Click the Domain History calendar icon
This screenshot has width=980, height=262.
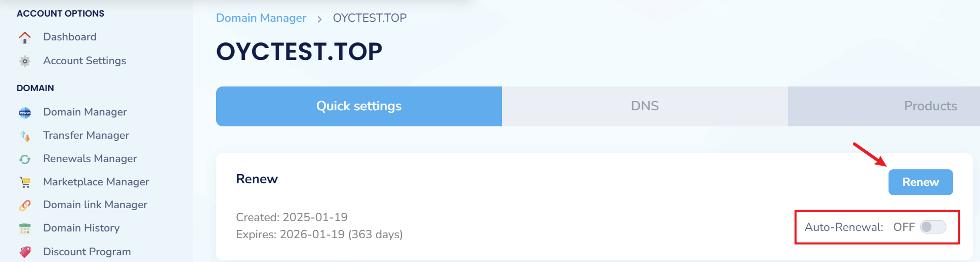pyautogui.click(x=25, y=228)
